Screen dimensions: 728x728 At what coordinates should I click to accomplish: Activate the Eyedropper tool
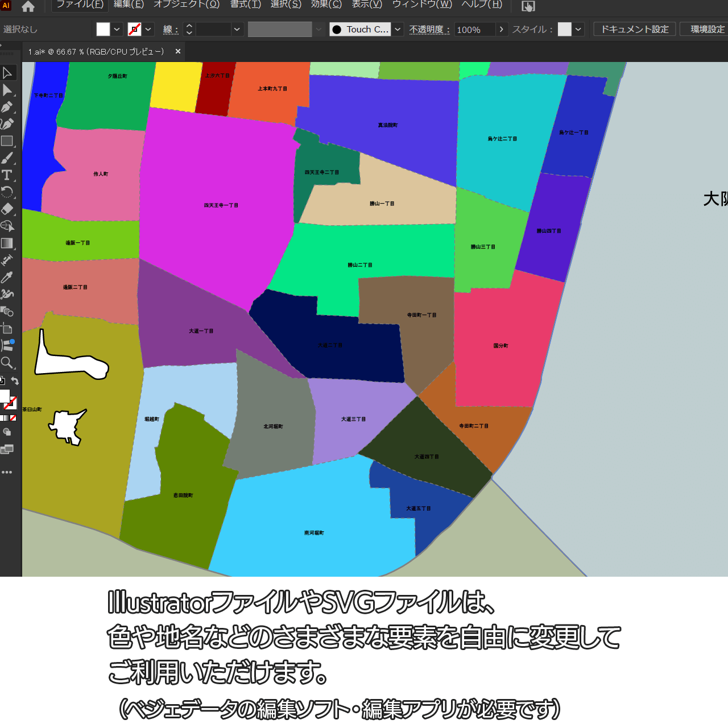coord(7,277)
